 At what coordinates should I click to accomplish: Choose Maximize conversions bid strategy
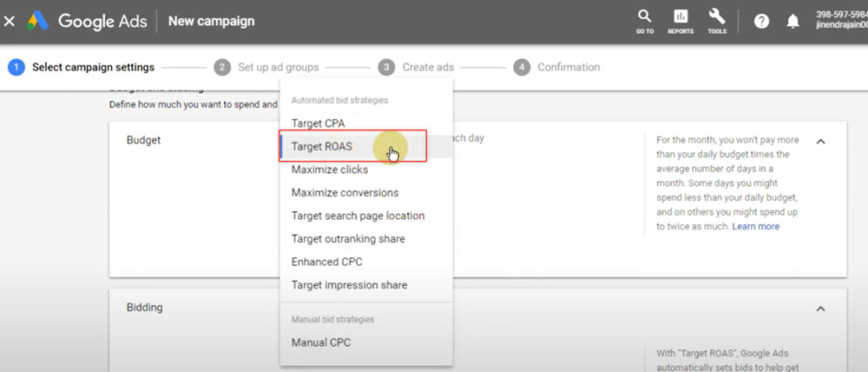click(366, 193)
